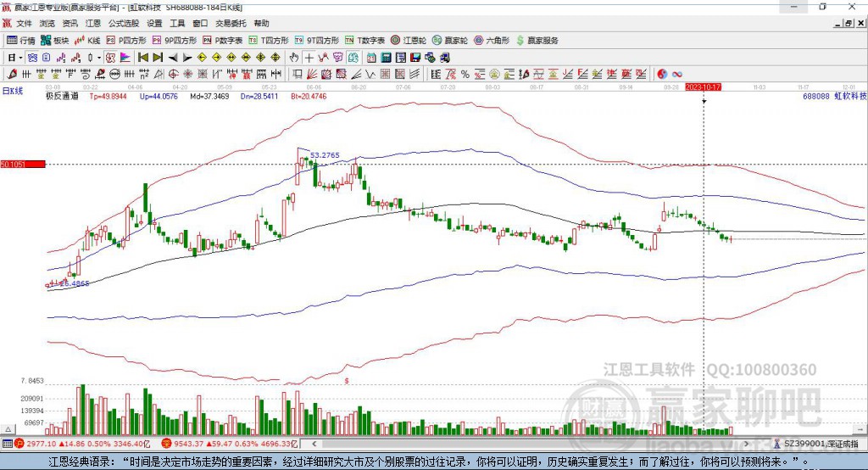Select the candlestick chart type icon

coord(90,58)
